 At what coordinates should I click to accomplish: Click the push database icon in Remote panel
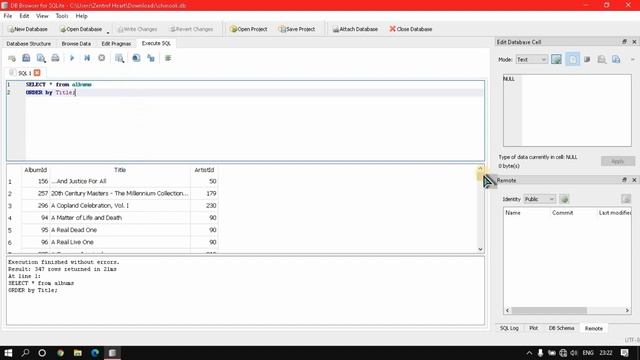[626, 199]
